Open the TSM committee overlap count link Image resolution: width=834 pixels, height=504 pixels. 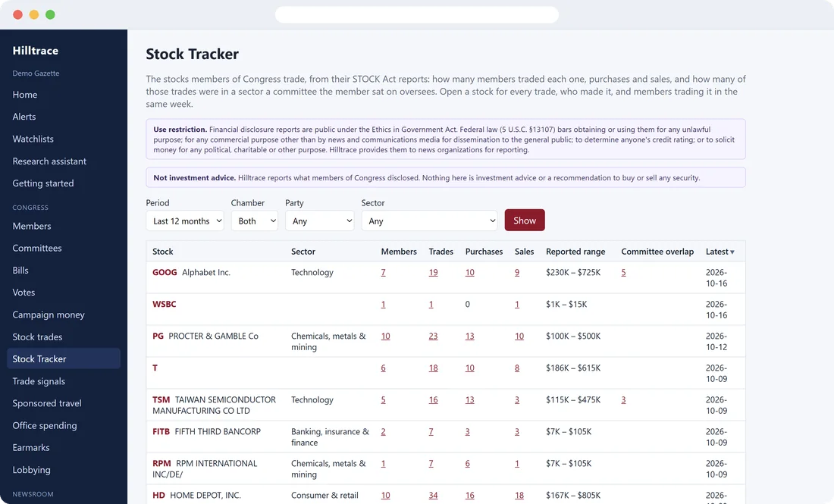point(623,400)
